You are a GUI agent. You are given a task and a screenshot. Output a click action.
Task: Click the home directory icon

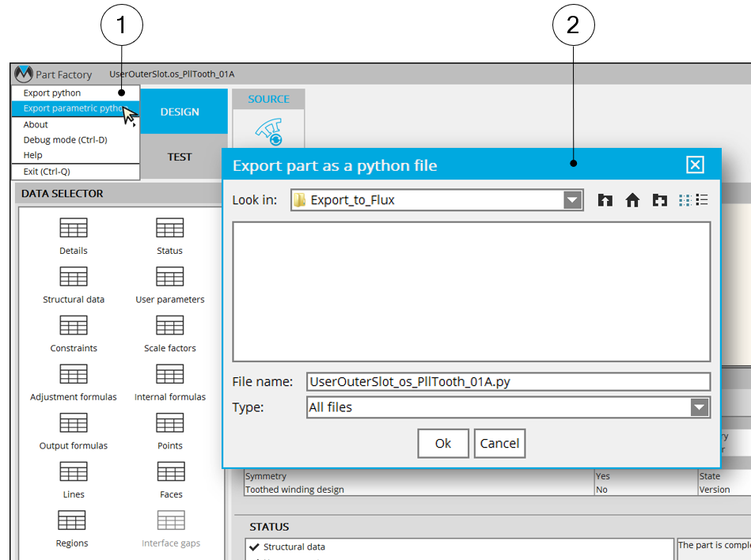pos(632,200)
